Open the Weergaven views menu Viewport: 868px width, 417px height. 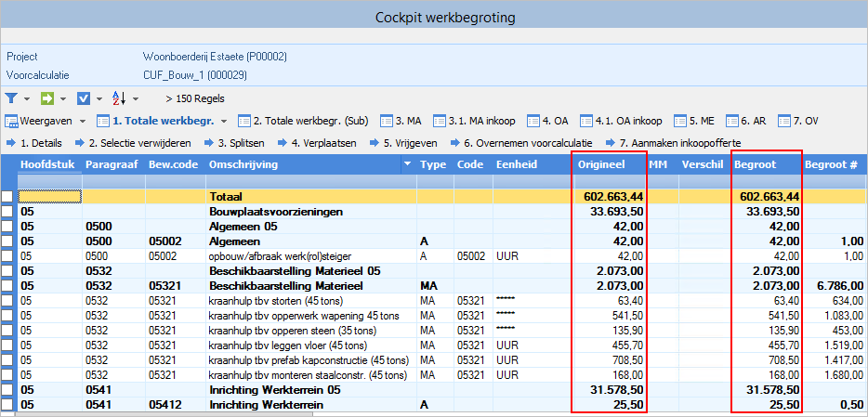(46, 121)
